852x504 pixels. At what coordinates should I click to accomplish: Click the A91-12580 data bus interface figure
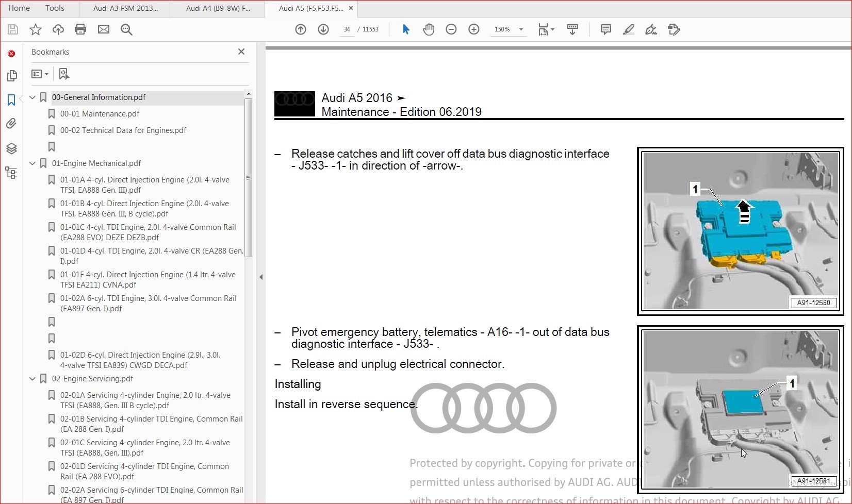tap(741, 231)
